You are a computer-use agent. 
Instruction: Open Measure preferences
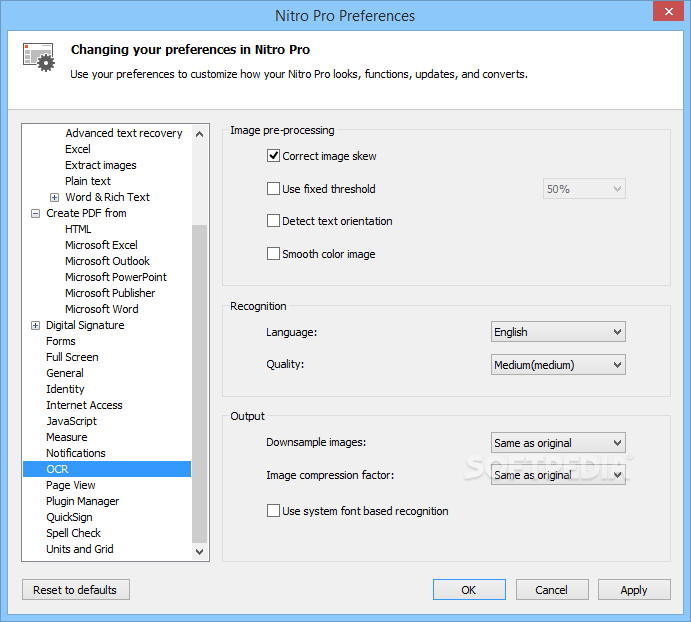click(67, 437)
